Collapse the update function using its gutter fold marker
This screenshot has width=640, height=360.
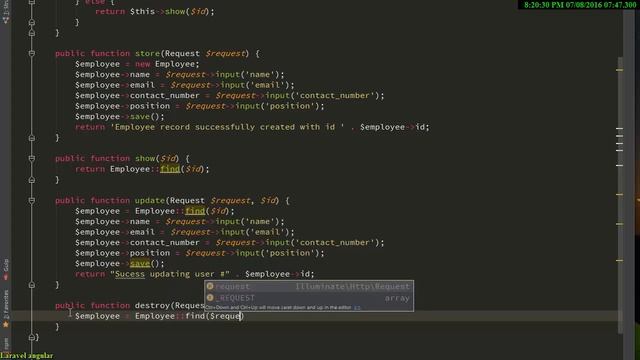[x=32, y=200]
